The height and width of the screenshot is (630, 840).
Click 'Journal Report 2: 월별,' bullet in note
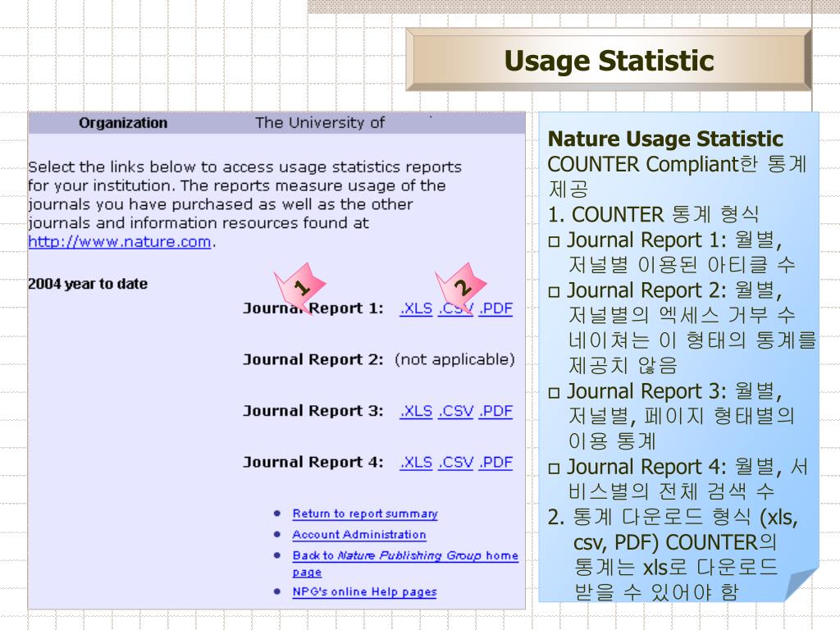pyautogui.click(x=665, y=290)
